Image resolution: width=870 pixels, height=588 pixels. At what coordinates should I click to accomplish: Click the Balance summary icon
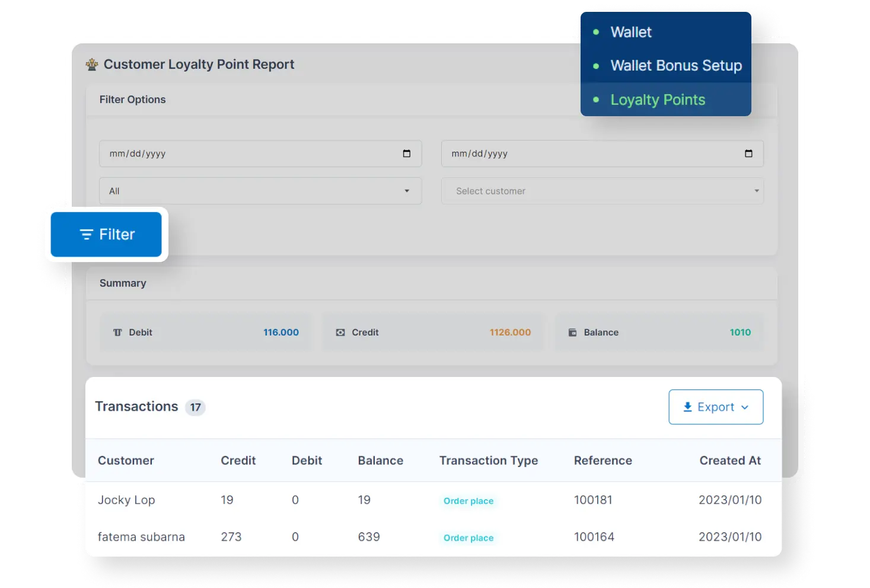pos(571,333)
